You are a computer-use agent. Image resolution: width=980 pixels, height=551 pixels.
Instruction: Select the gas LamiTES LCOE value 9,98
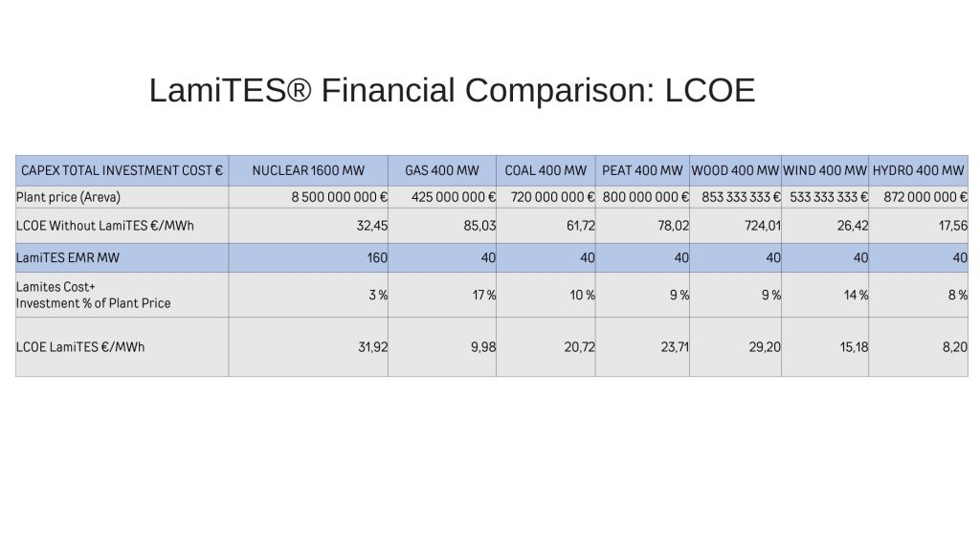[483, 346]
